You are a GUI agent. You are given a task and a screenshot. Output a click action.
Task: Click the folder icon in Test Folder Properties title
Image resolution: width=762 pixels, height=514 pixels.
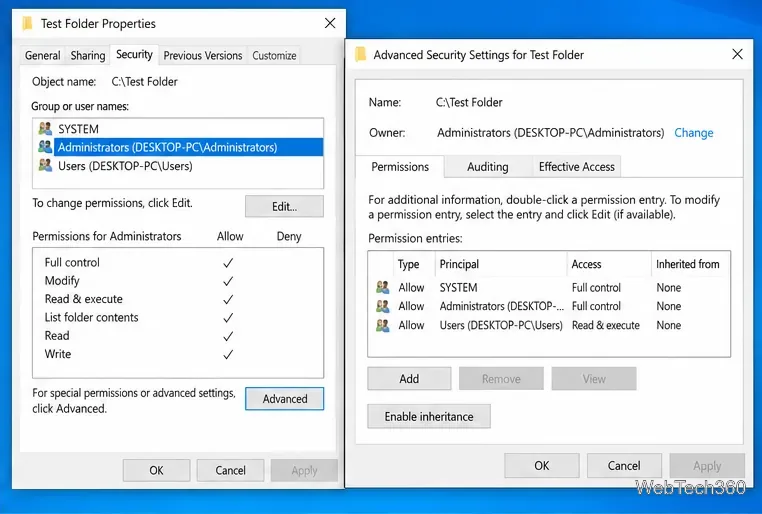pos(28,23)
